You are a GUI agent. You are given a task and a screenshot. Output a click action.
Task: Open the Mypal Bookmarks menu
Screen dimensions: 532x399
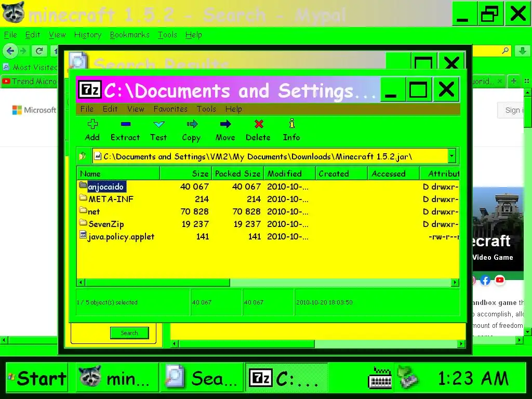coord(129,35)
